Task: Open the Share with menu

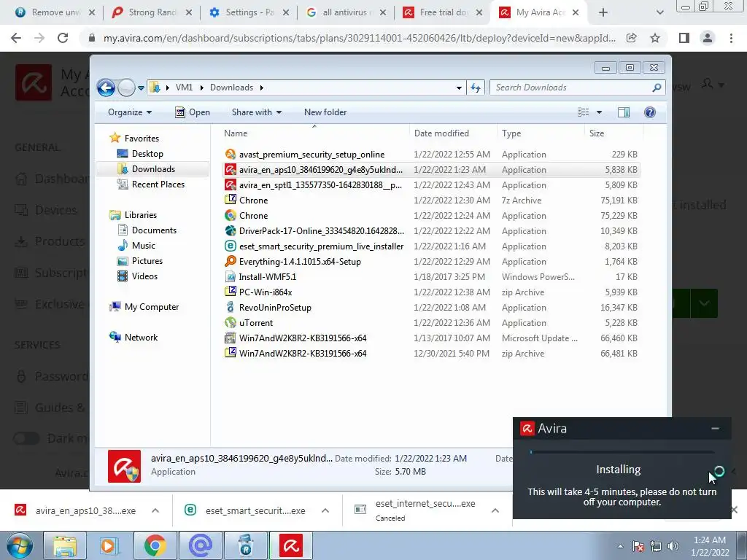Action: (256, 112)
